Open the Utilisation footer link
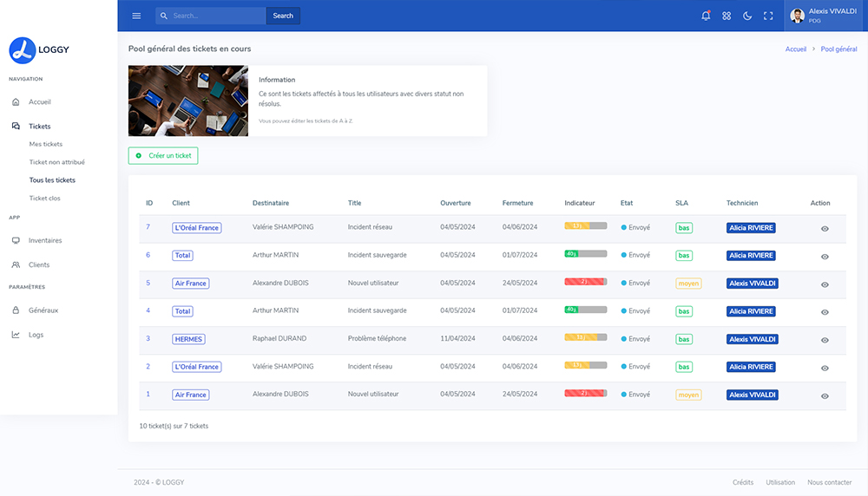This screenshot has height=496, width=868. click(x=780, y=482)
